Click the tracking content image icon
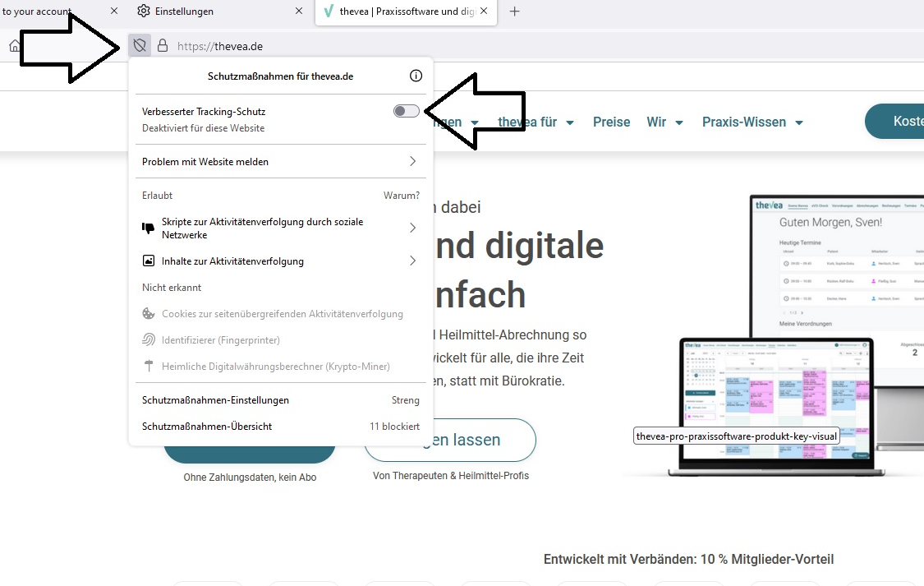 coord(149,261)
